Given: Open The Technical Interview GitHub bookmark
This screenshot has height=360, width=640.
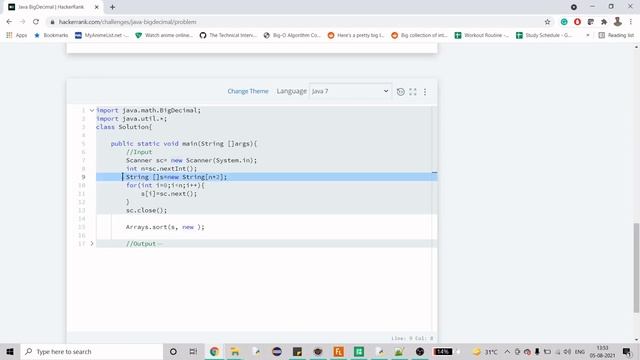Looking at the screenshot, I should [228, 36].
